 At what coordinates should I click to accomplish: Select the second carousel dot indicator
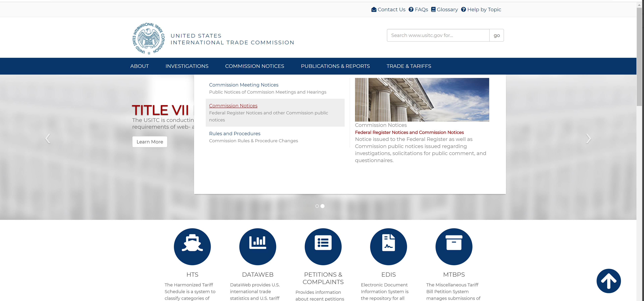[x=323, y=206]
